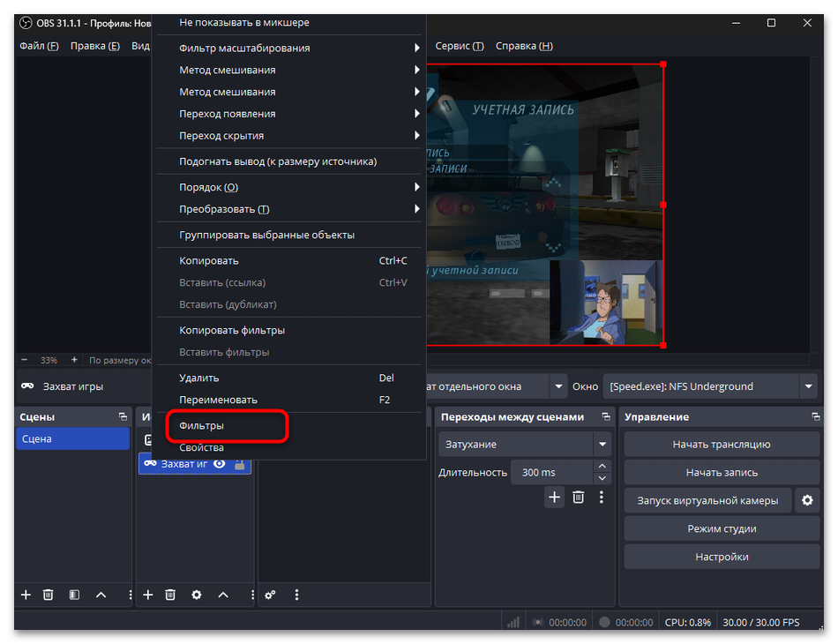The image size is (838, 644).
Task: Open transition three-dot options menu
Action: (x=602, y=498)
